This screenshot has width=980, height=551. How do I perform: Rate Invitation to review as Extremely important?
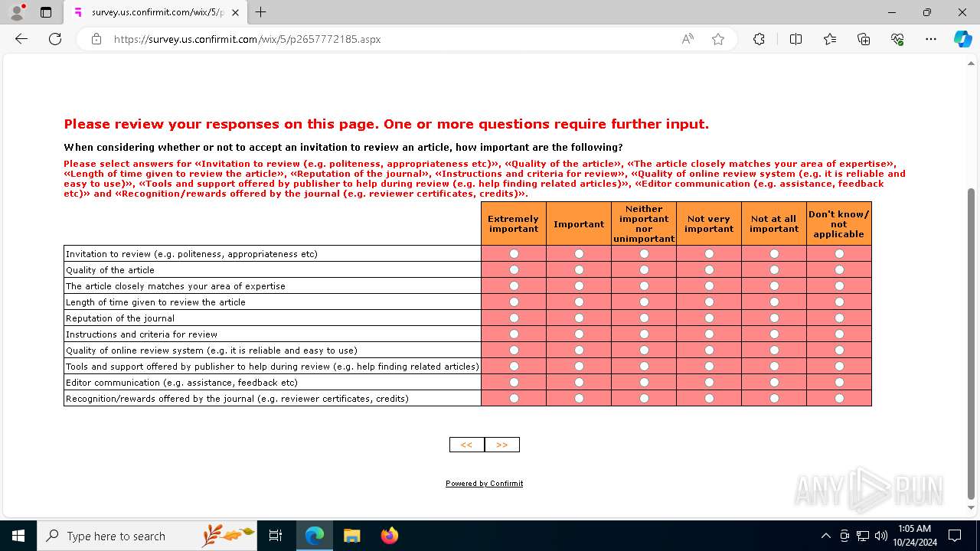click(x=514, y=253)
